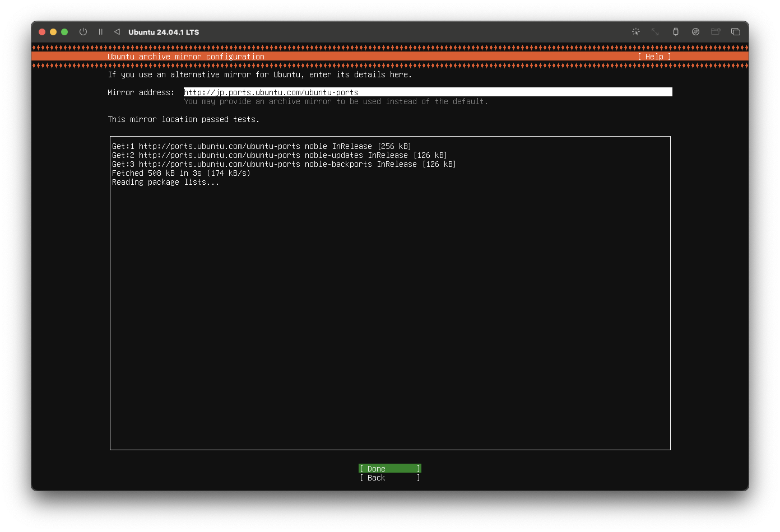Toggle the external displays view

click(x=736, y=32)
